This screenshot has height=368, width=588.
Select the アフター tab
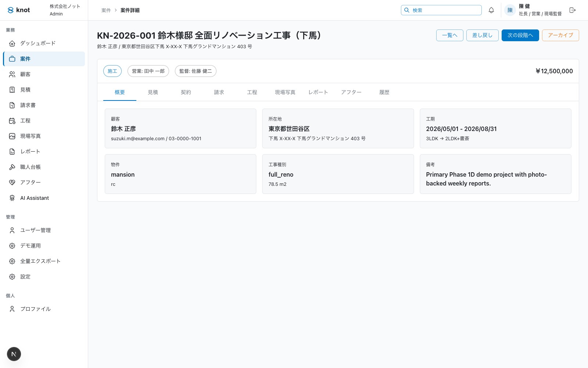pos(351,92)
